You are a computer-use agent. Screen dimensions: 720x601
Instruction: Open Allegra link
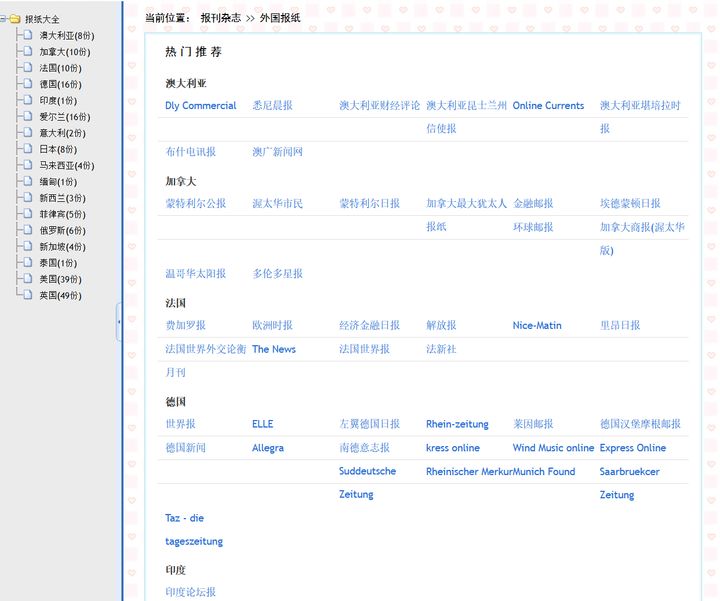(x=268, y=448)
